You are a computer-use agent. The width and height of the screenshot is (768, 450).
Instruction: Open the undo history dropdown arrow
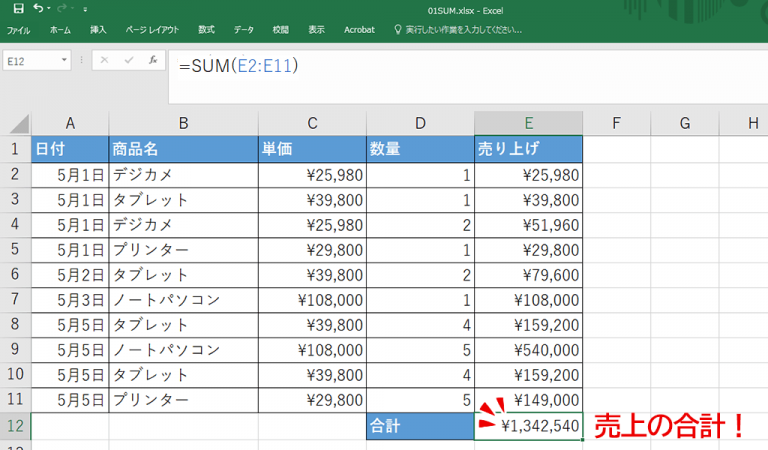pyautogui.click(x=49, y=9)
